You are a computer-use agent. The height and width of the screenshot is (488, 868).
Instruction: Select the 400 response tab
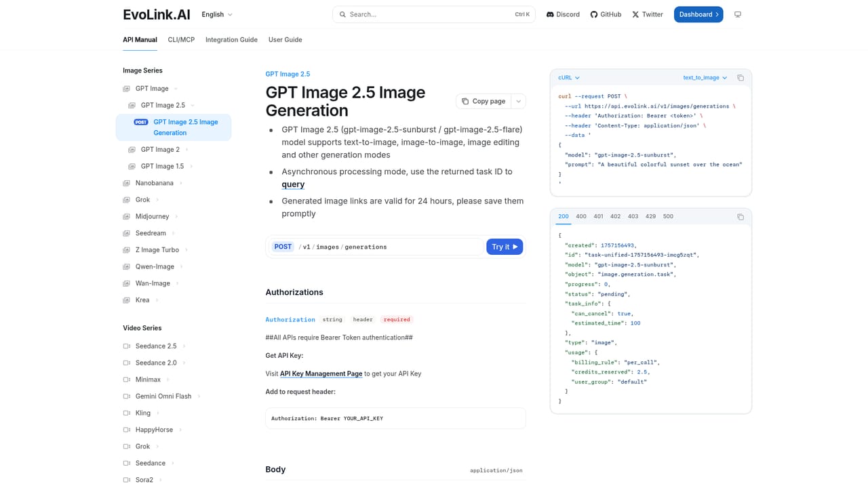point(581,217)
